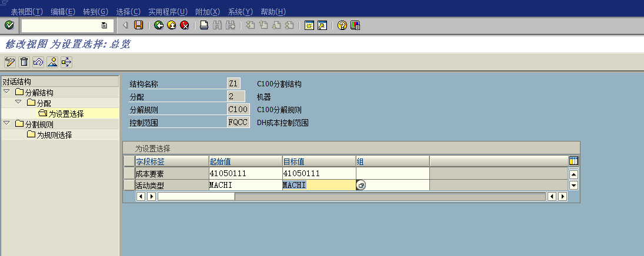Generate a shortcut icon

[x=322, y=25]
